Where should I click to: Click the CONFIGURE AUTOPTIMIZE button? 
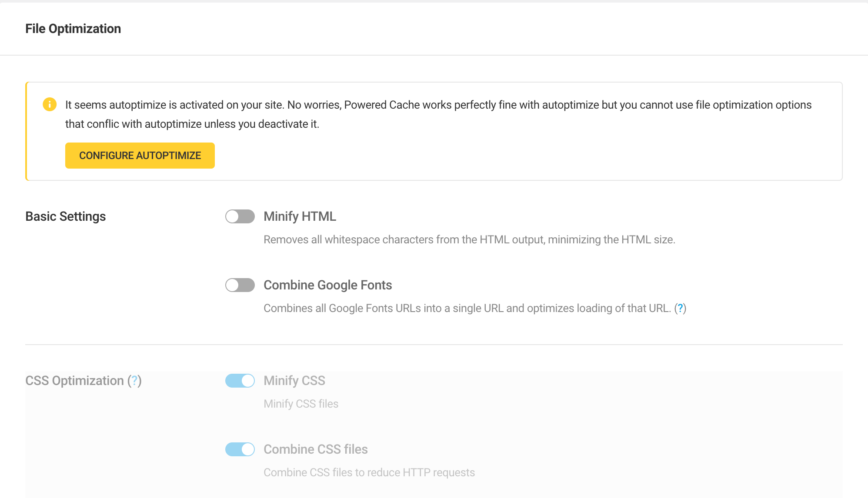(x=140, y=155)
